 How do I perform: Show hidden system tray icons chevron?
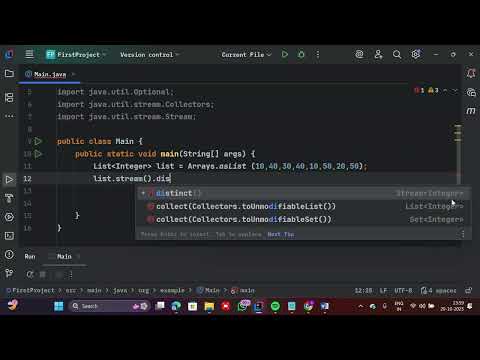[x=360, y=306]
